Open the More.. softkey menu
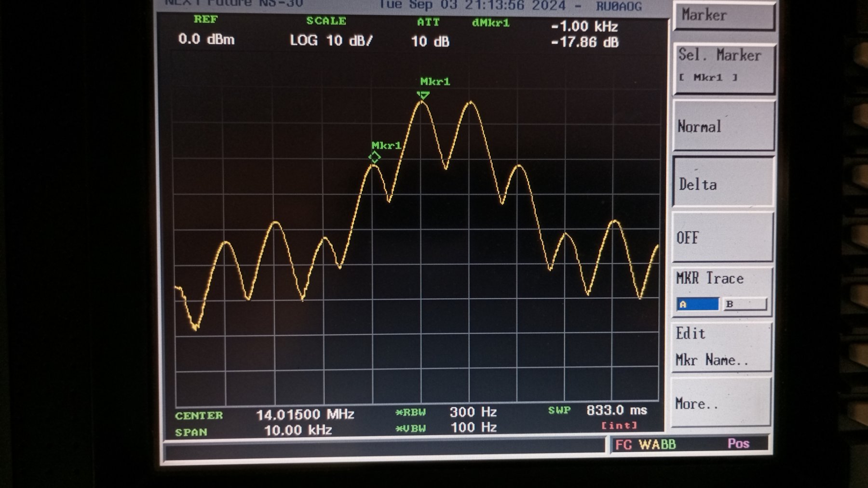 [x=721, y=402]
